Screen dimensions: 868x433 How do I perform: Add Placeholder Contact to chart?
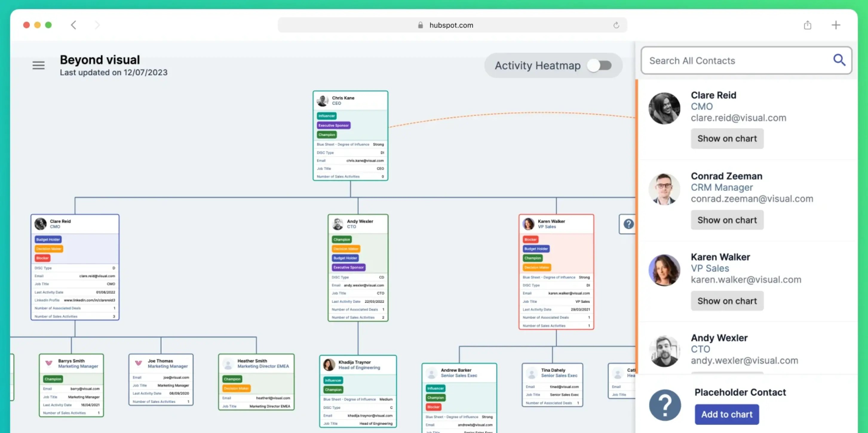point(726,414)
